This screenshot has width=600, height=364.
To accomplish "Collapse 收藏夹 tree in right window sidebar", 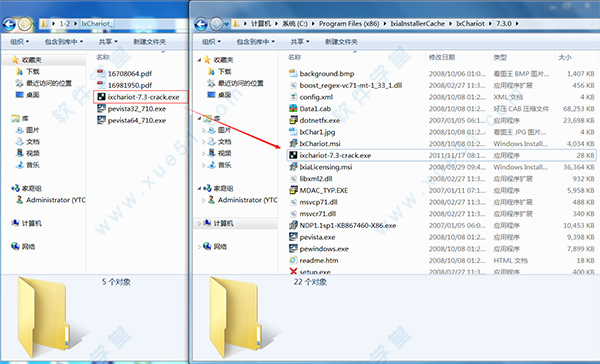I will [199, 60].
